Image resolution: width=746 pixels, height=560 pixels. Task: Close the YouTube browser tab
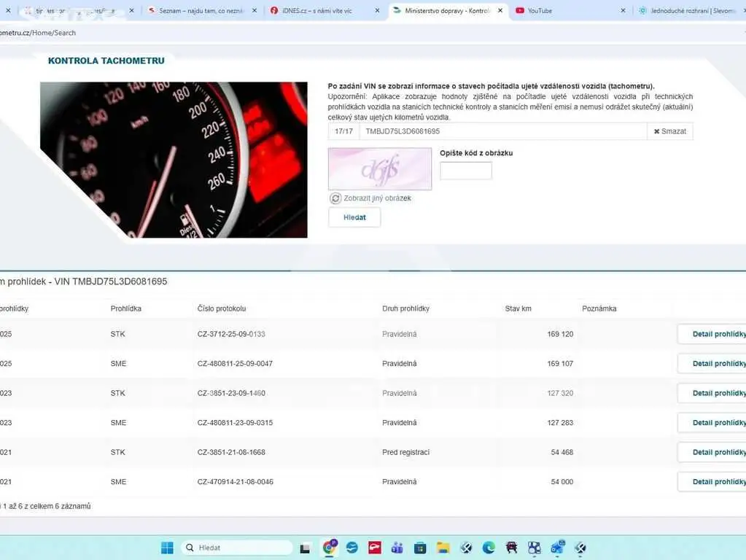point(623,10)
